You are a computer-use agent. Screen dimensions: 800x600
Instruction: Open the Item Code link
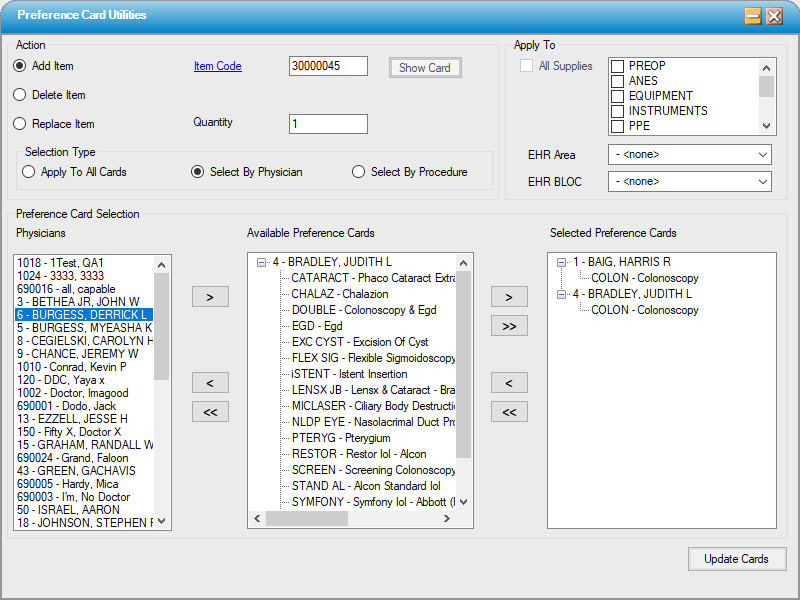click(x=217, y=64)
